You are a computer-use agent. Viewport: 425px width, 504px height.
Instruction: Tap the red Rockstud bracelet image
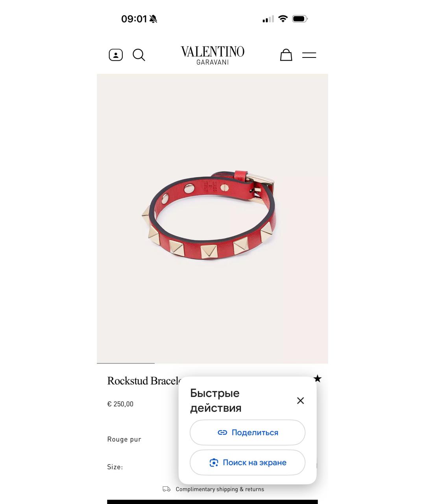coord(209,215)
